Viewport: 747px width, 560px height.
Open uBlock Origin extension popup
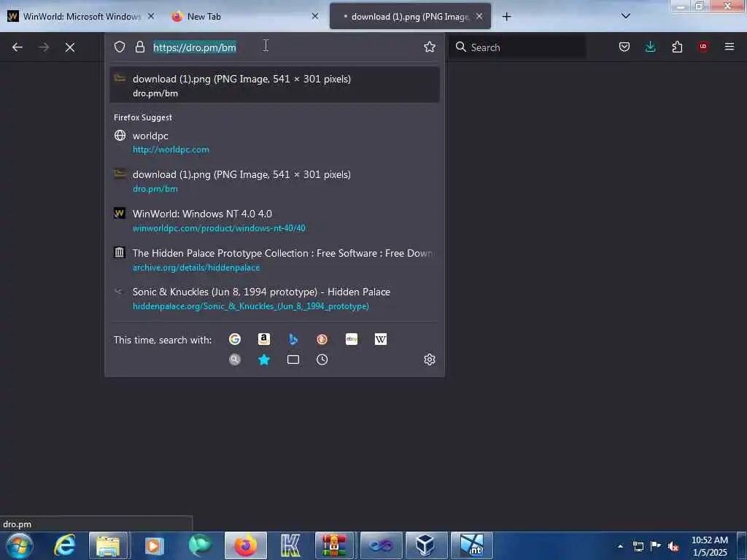click(703, 47)
